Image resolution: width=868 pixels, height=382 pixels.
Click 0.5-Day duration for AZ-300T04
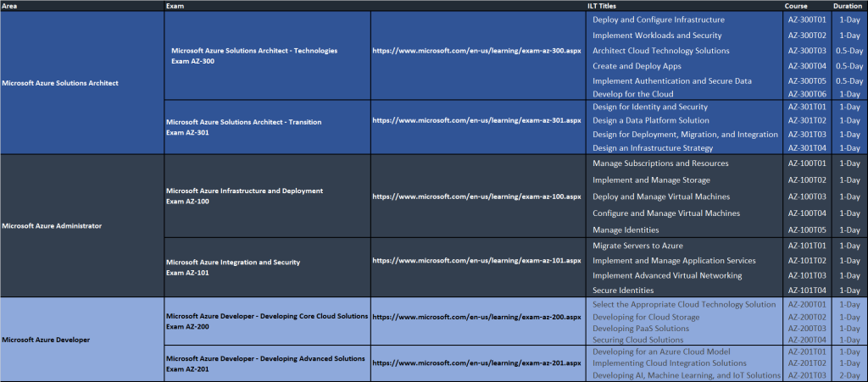click(849, 66)
